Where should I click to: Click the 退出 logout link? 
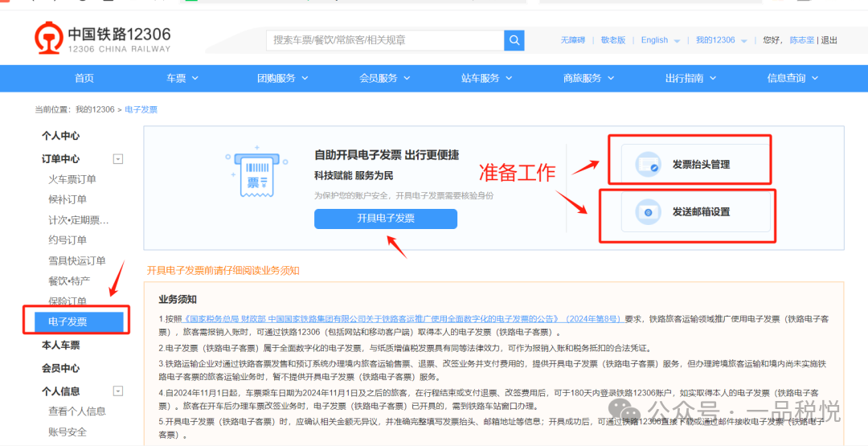[x=829, y=40]
